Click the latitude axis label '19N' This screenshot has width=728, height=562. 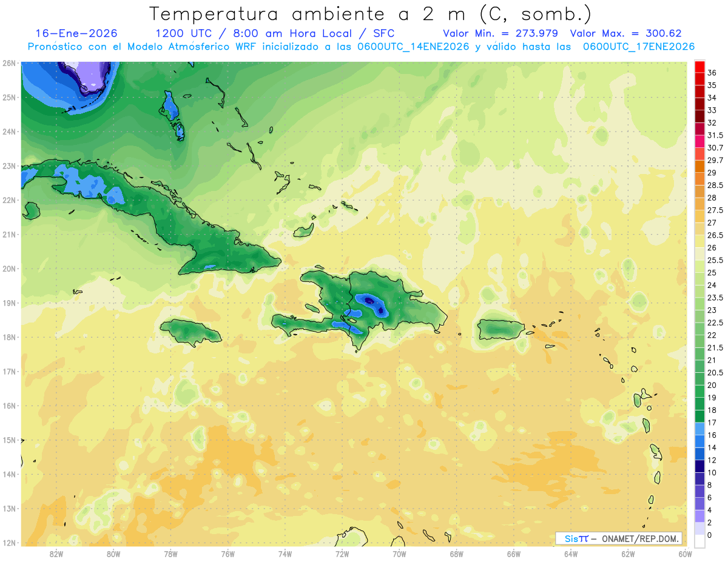pos(8,303)
